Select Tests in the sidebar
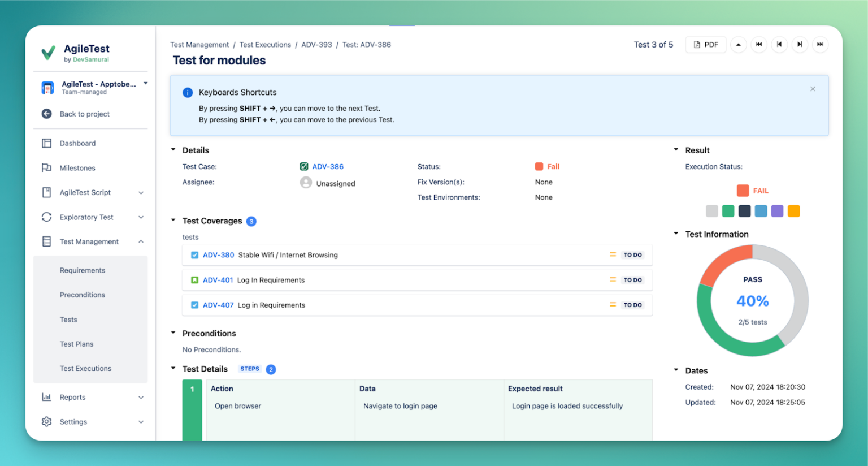This screenshot has height=466, width=868. coord(68,320)
